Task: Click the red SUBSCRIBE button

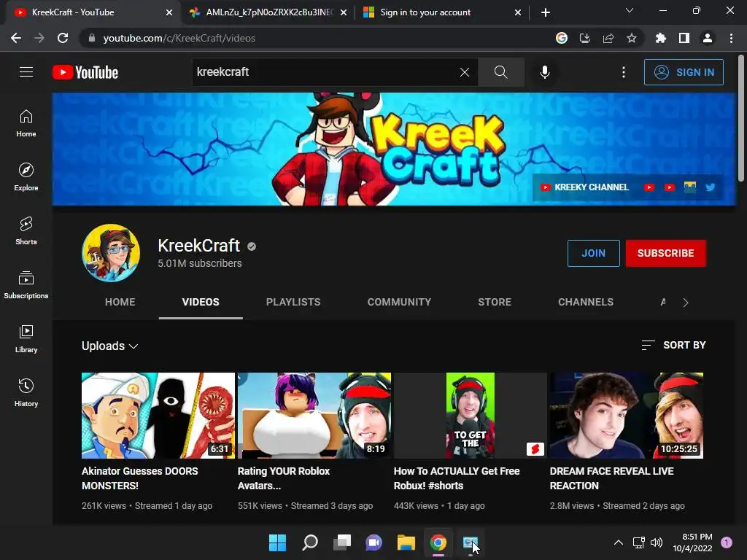Action: click(665, 253)
